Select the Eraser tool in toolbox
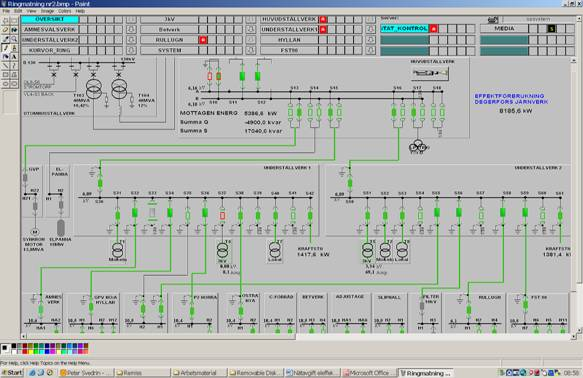 [x=6, y=30]
